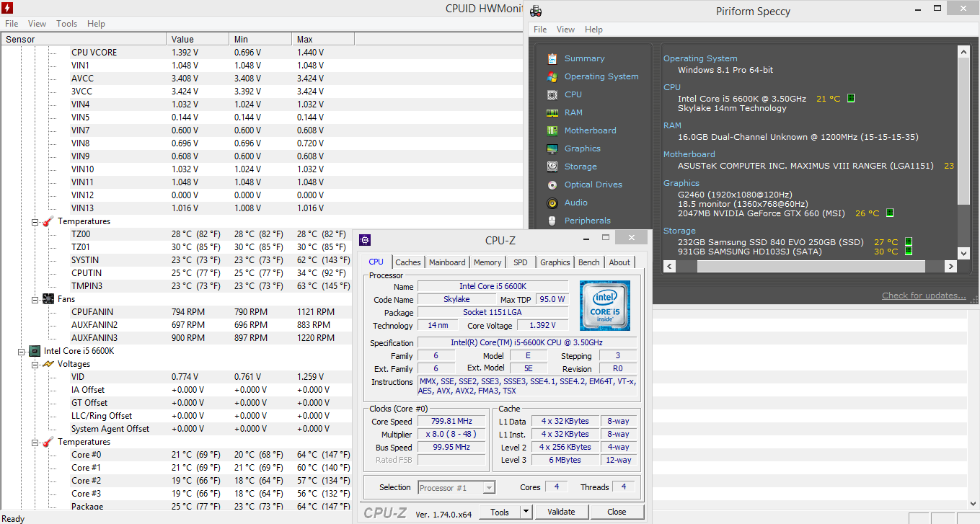980x524 pixels.
Task: Open the Tools dropdown arrow in CPU-Z
Action: [526, 512]
